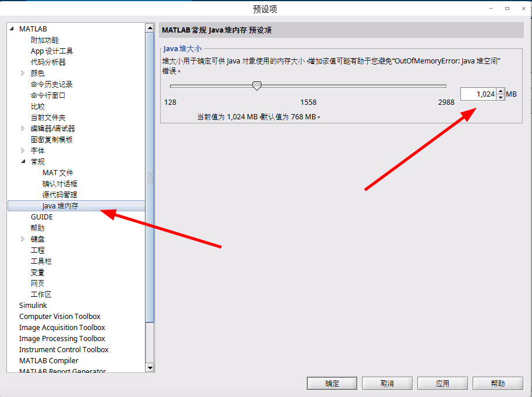The image size is (532, 397).
Task: Open 网页 preferences
Action: pyautogui.click(x=37, y=283)
